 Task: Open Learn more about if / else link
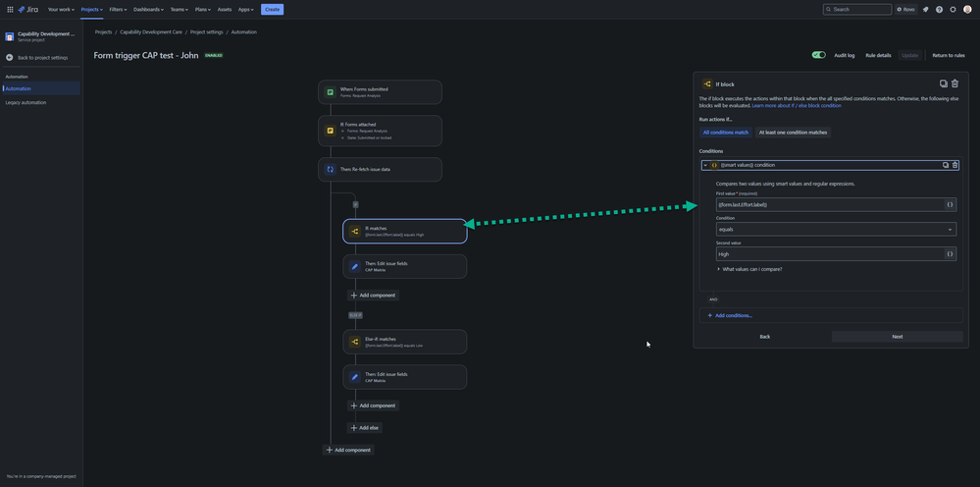click(797, 106)
